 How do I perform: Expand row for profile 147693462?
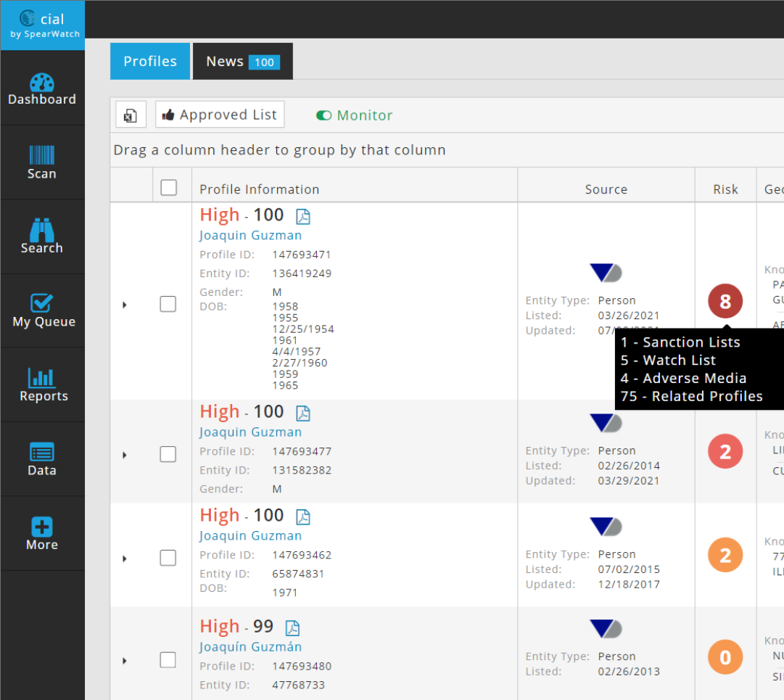(x=125, y=559)
